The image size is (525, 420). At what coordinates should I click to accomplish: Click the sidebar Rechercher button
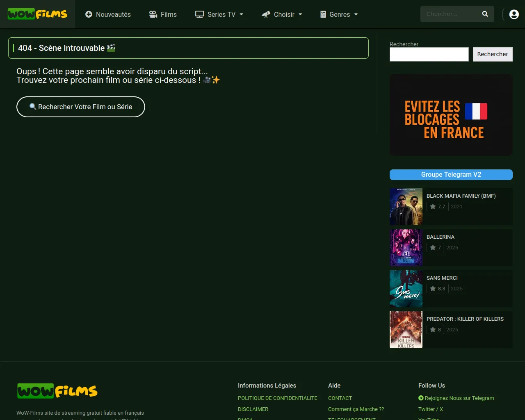[493, 54]
